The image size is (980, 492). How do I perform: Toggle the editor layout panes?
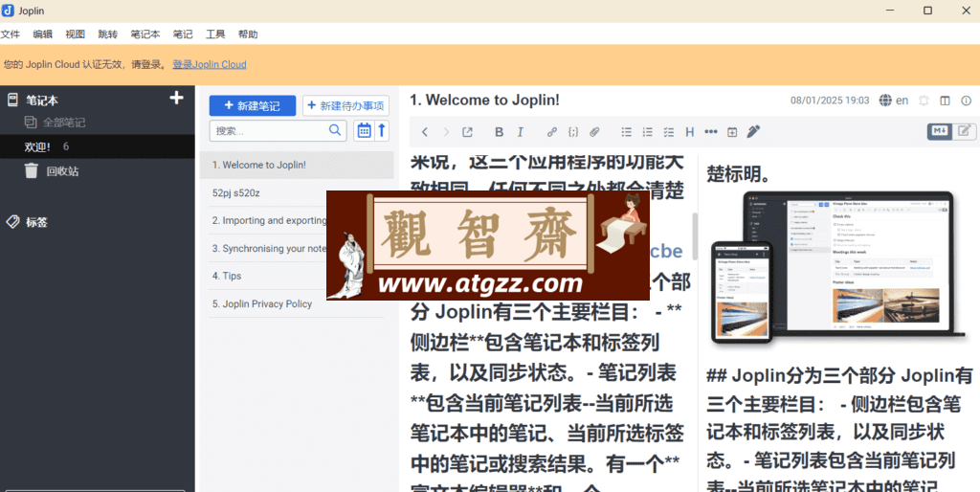(945, 100)
